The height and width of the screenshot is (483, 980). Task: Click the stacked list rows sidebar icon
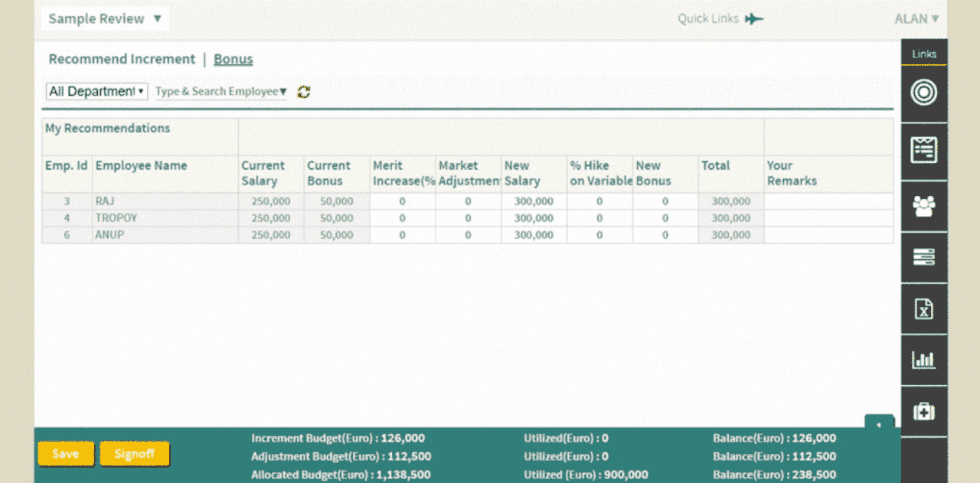(923, 257)
